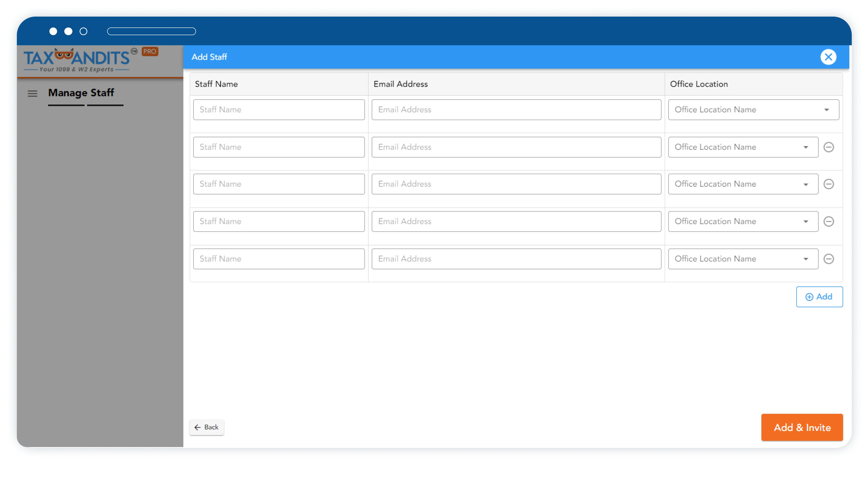The height and width of the screenshot is (479, 868).
Task: Enter email in first Email Address field
Action: coord(516,109)
